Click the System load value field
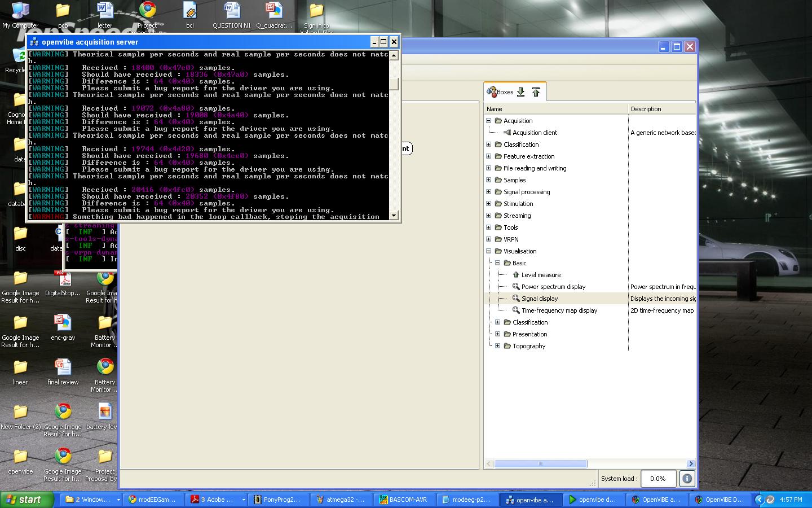 [658, 479]
